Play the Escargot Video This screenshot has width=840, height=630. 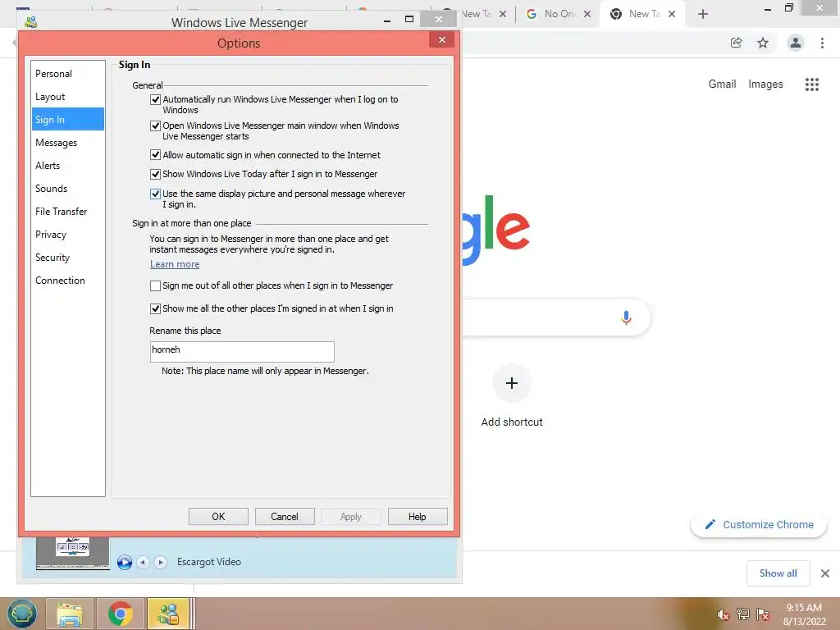(x=125, y=562)
